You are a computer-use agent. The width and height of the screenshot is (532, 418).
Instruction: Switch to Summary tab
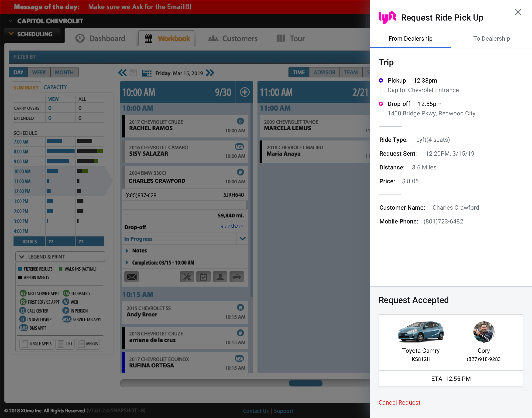tap(26, 87)
